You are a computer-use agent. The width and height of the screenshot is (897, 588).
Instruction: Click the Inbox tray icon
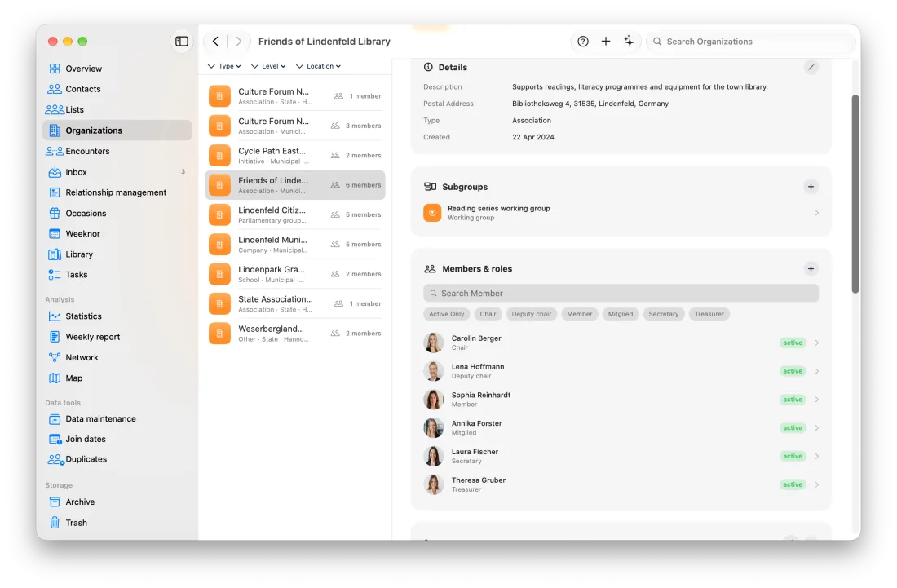tap(55, 172)
